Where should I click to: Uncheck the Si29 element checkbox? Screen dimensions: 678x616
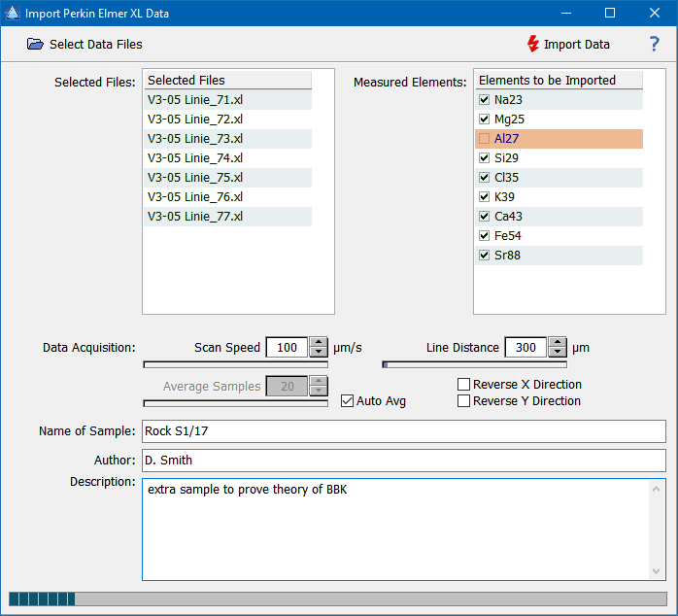point(485,158)
